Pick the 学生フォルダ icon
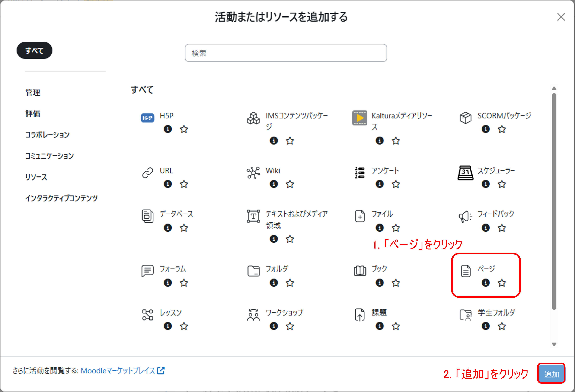The height and width of the screenshot is (392, 575). tap(465, 315)
